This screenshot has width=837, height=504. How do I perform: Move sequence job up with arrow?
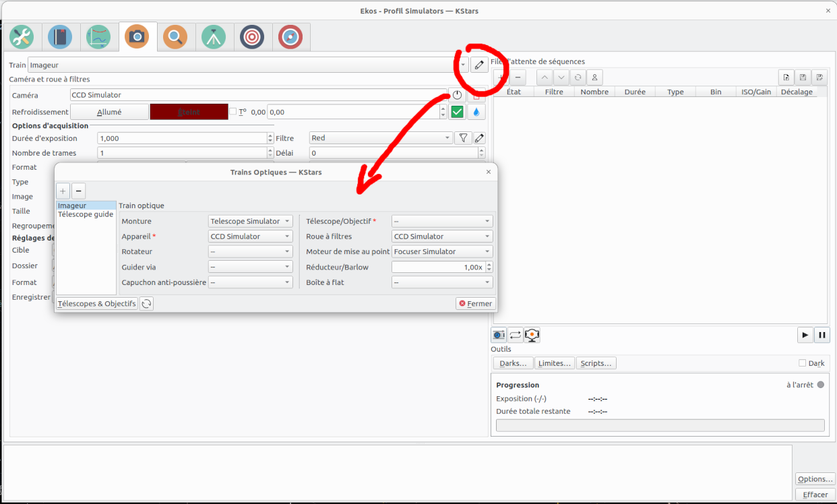(545, 77)
